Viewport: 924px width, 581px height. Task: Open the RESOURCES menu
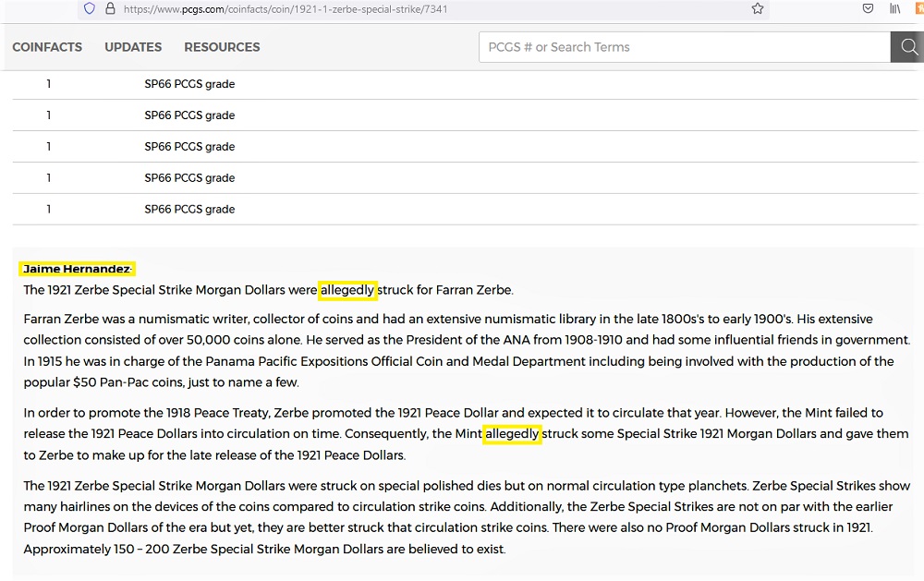(x=222, y=47)
